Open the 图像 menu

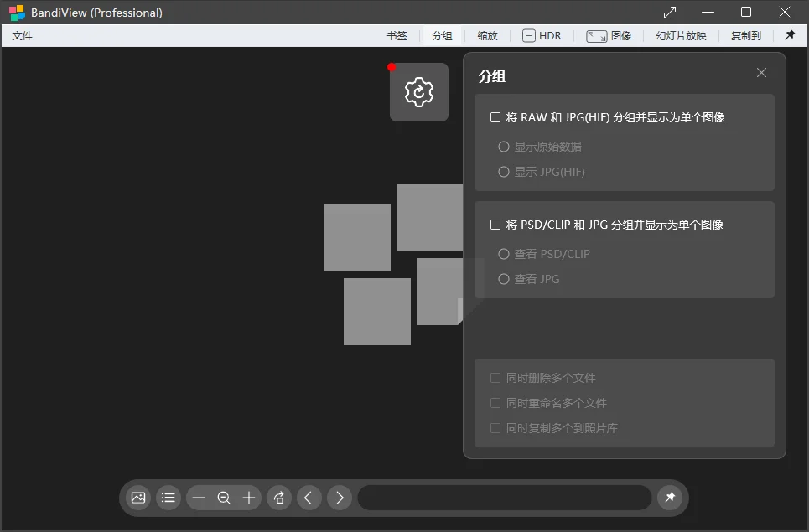tap(609, 35)
